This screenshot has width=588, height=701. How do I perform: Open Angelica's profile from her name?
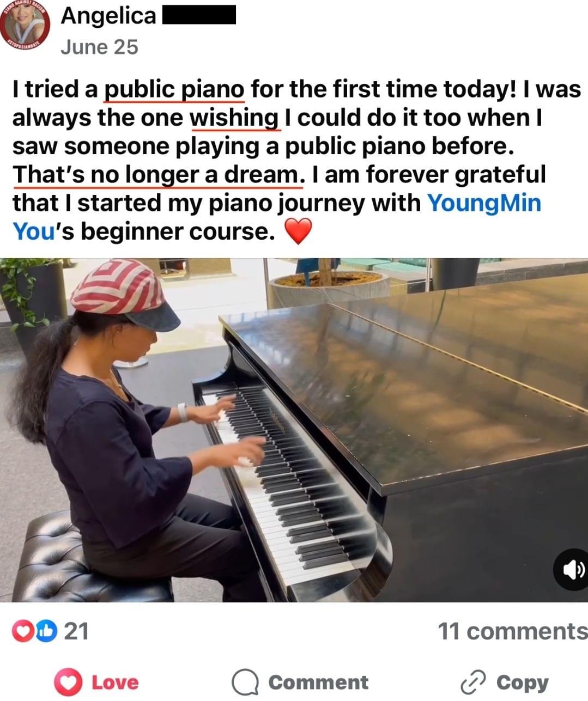[x=108, y=15]
